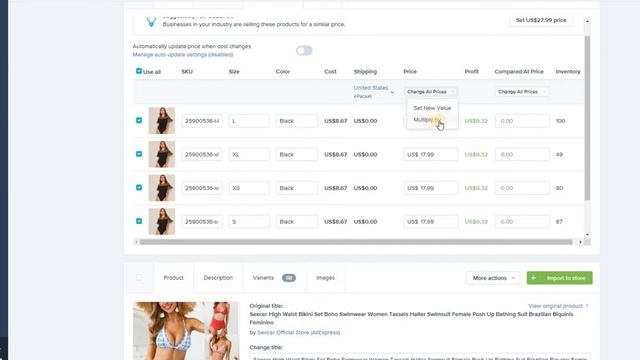Screen dimensions: 640x360
Task: Open the Price Change All Prices dropdown
Action: pos(430,92)
